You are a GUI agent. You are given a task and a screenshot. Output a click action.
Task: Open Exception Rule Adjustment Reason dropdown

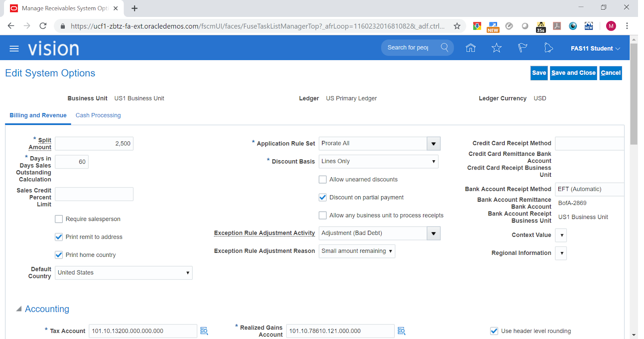pyautogui.click(x=357, y=251)
